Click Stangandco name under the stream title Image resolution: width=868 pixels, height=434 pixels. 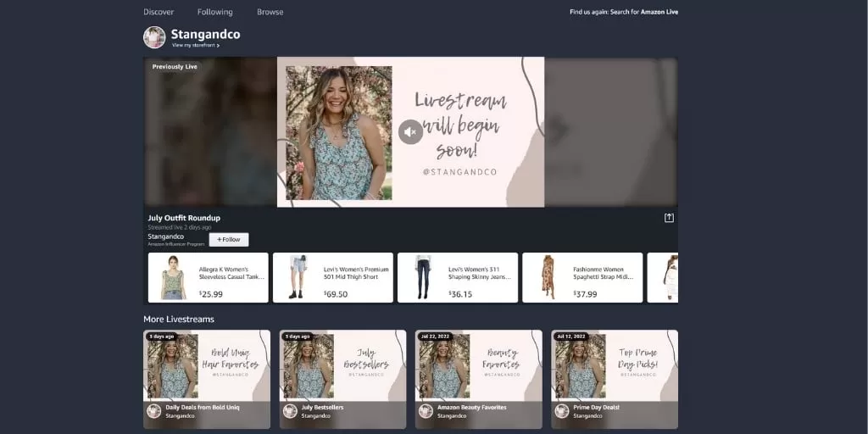(x=165, y=236)
